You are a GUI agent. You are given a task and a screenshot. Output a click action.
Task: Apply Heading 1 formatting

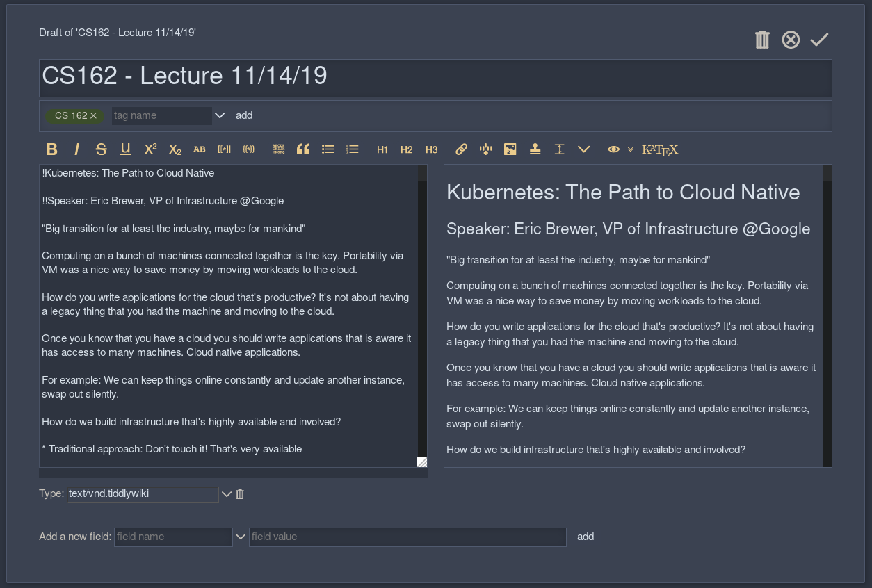[x=382, y=149]
